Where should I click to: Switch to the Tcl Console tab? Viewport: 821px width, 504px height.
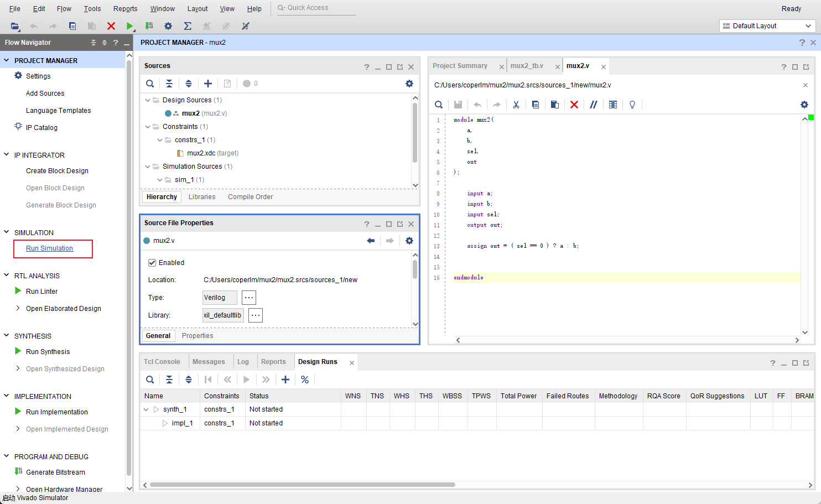point(162,362)
